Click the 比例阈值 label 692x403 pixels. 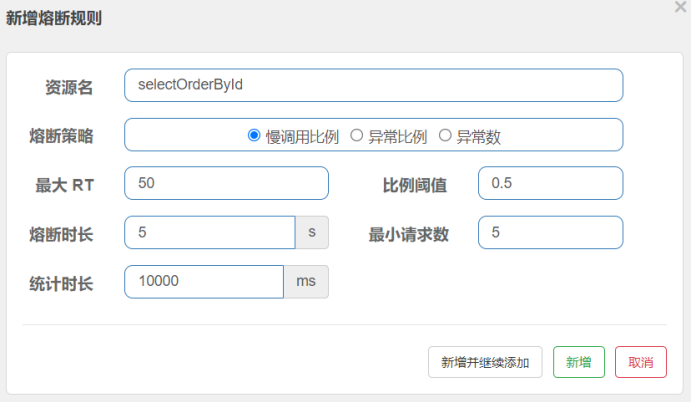pyautogui.click(x=414, y=185)
